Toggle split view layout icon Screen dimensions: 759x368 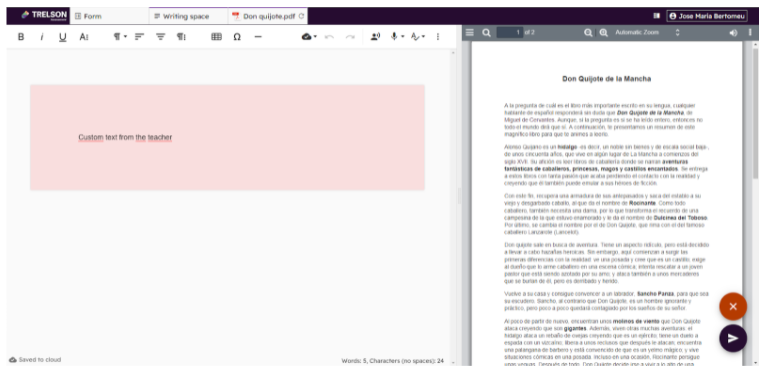[656, 16]
